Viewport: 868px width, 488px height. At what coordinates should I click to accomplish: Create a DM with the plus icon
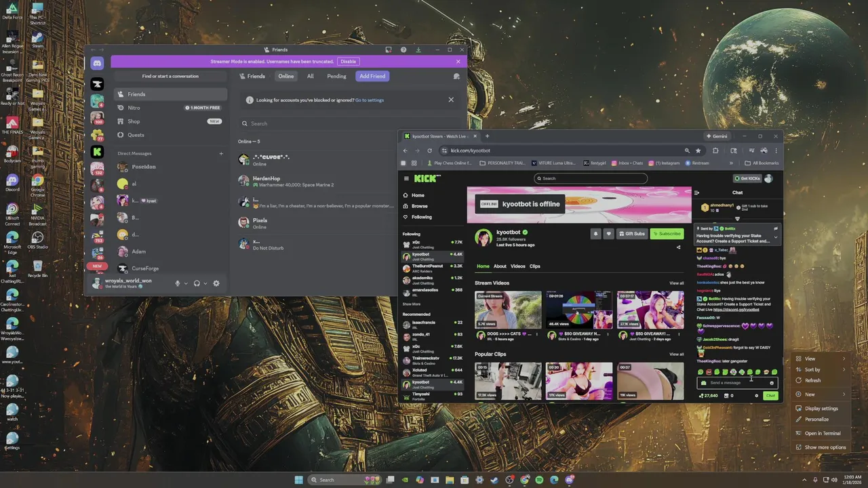(x=221, y=153)
